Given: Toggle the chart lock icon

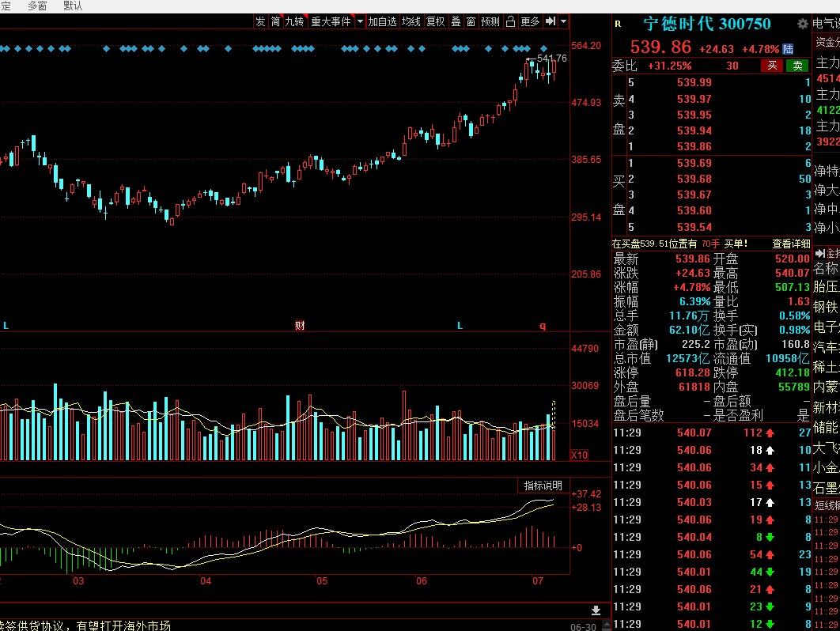Looking at the screenshot, I should [510, 21].
